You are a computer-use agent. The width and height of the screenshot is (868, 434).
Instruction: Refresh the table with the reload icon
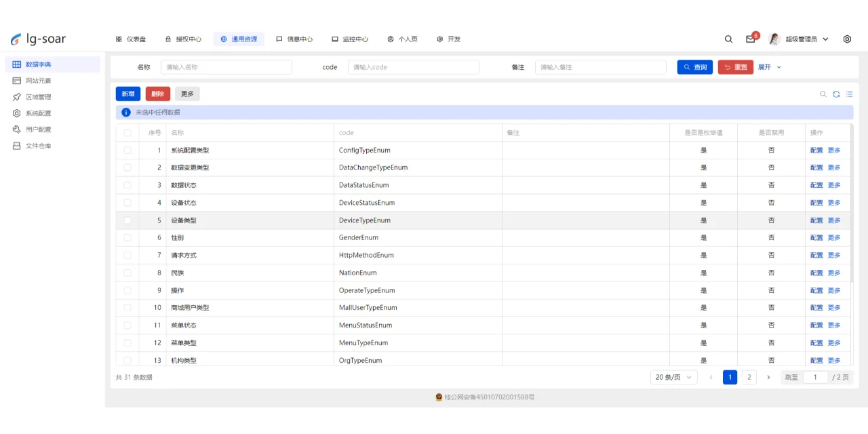(836, 94)
